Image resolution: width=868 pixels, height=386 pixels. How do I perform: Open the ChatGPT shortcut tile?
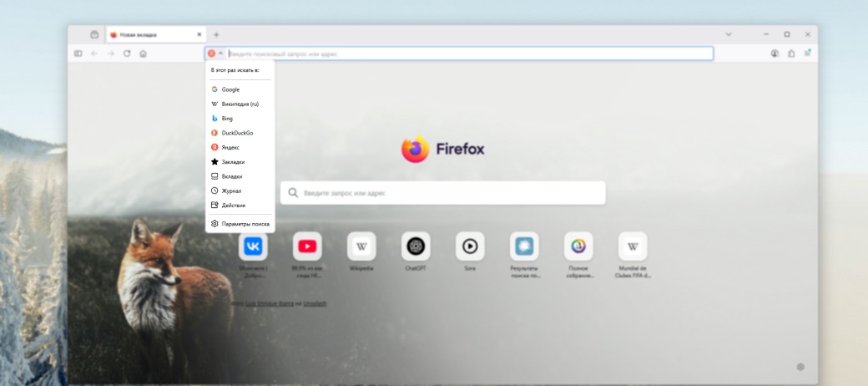416,246
